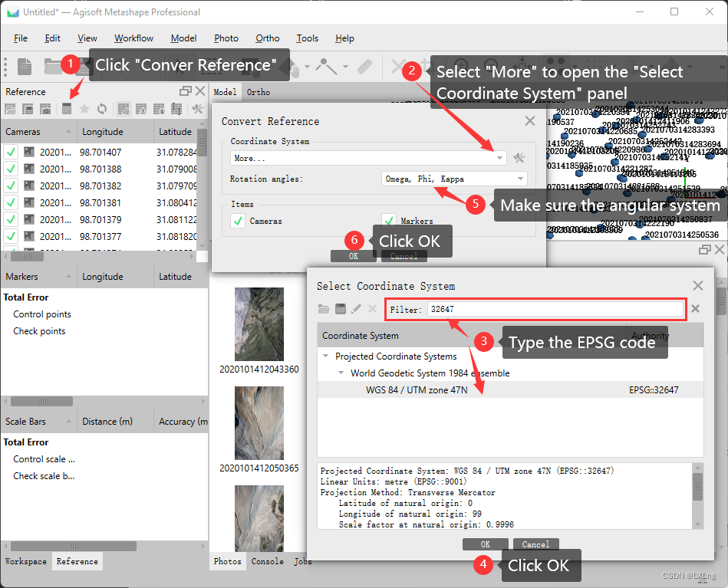
Task: Float the Reference pane with undock icon
Action: point(185,91)
